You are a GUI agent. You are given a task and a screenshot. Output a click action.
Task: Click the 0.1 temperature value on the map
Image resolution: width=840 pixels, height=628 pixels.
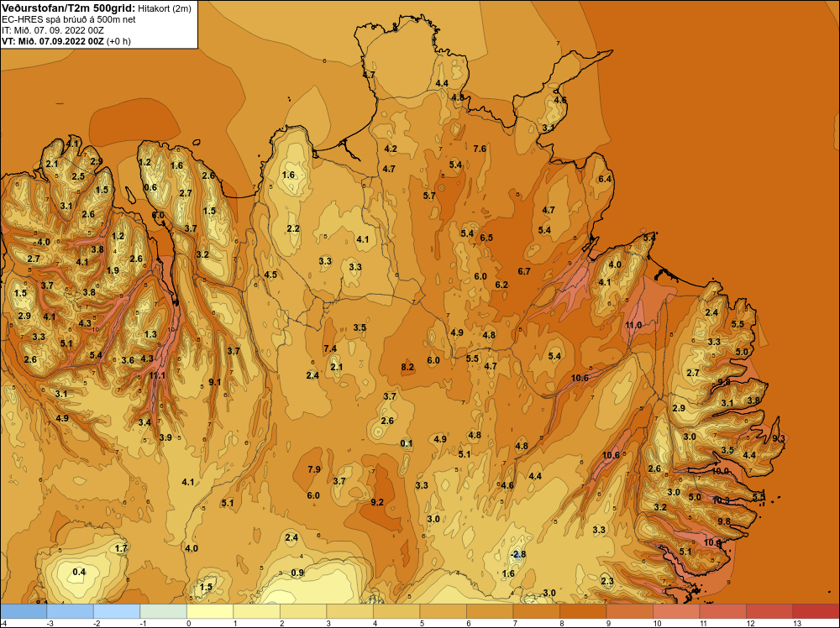pos(406,443)
